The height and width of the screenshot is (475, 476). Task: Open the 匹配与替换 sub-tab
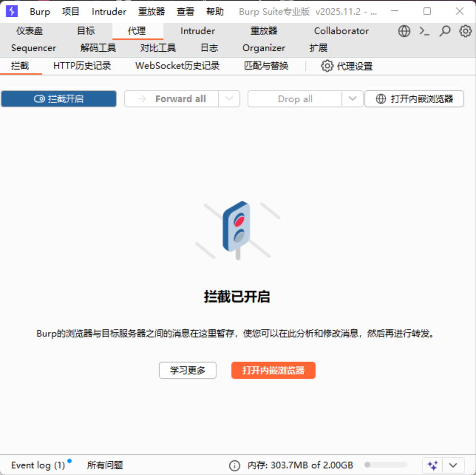(266, 66)
